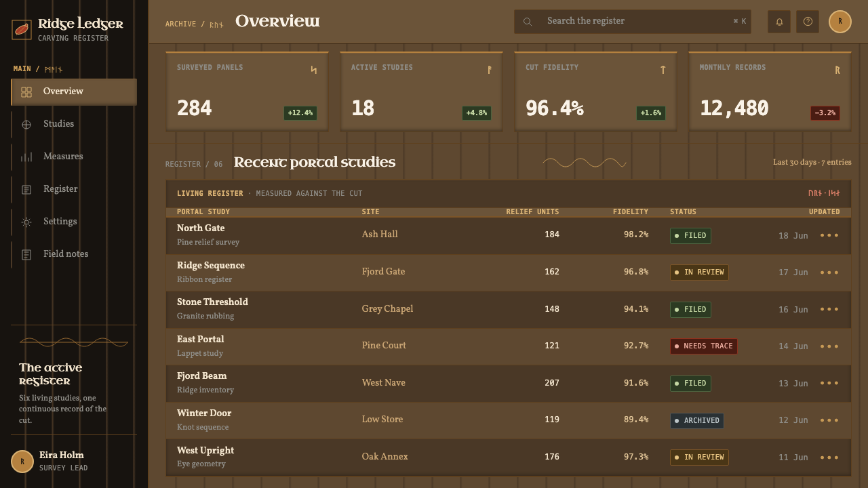Open Settings in the sidebar
The image size is (868, 488).
74,222
